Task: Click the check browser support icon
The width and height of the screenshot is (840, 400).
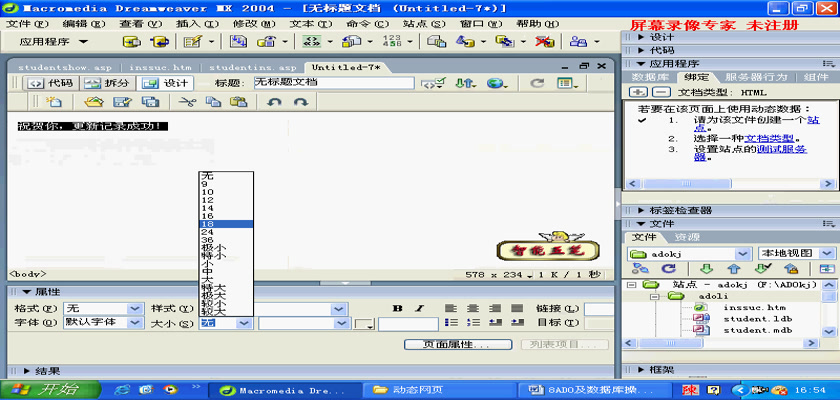Action: click(433, 83)
